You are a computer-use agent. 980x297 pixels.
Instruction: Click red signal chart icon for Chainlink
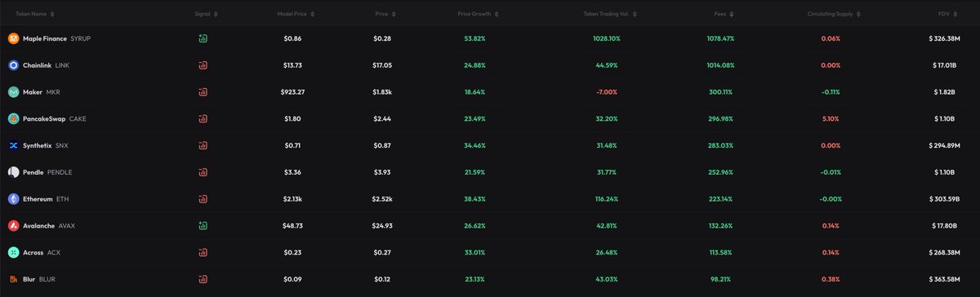(203, 65)
